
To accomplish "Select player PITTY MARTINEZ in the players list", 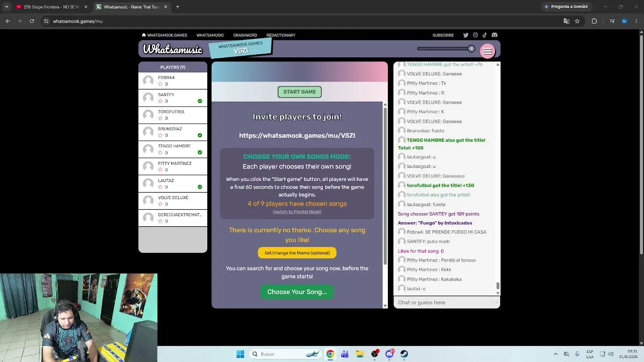I will [173, 166].
